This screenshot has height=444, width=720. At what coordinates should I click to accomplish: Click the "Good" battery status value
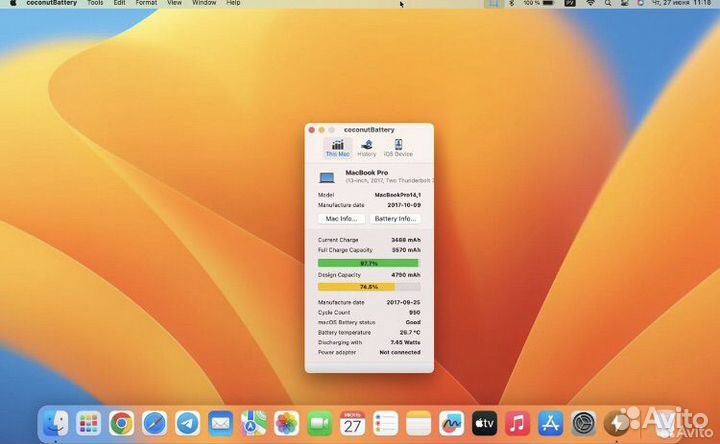pyautogui.click(x=413, y=322)
